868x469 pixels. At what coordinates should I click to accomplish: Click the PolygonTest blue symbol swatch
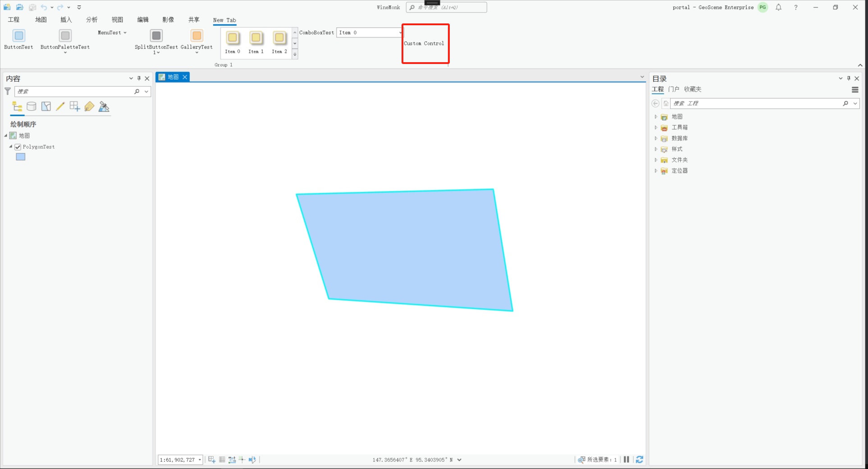click(21, 157)
